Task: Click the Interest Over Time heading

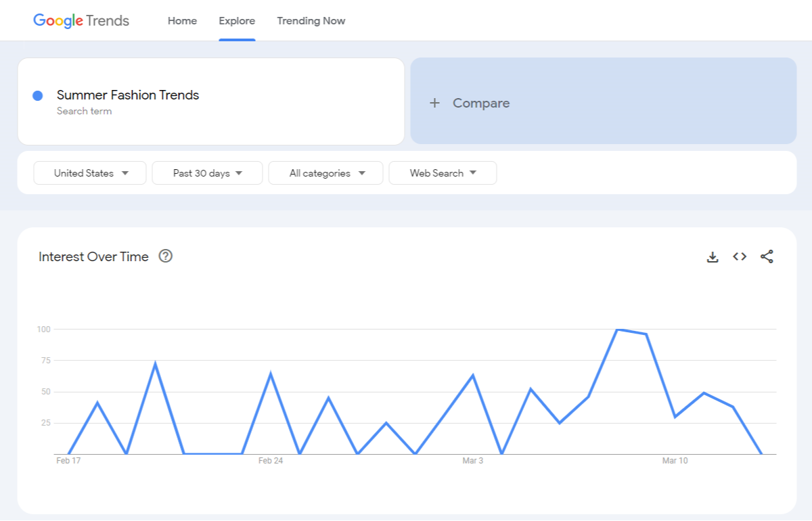Action: click(93, 256)
